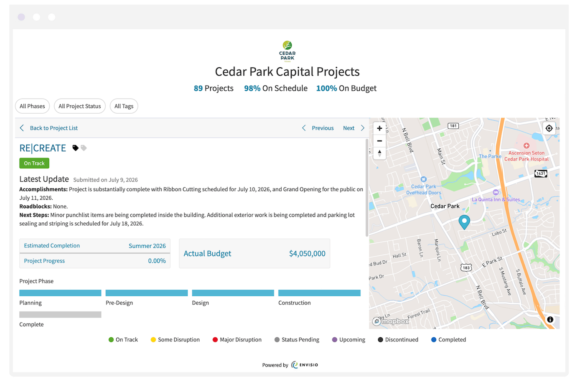The height and width of the screenshot is (392, 585).
Task: Click the RE|CREATE project title
Action: tap(43, 148)
